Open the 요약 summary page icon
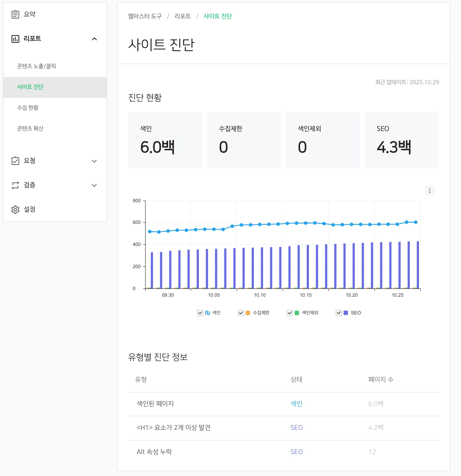 coord(16,14)
